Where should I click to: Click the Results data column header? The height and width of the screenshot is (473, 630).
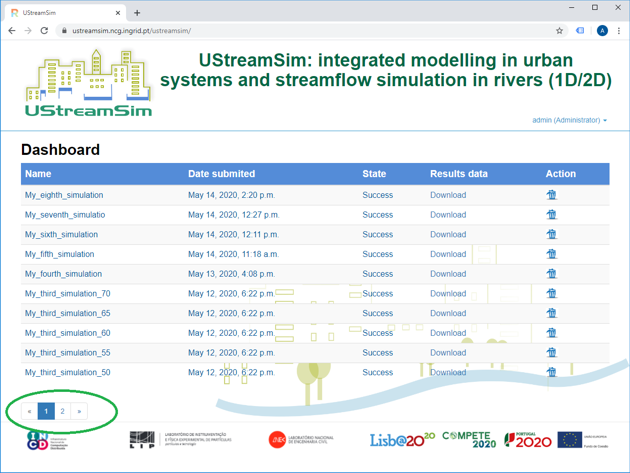point(459,174)
